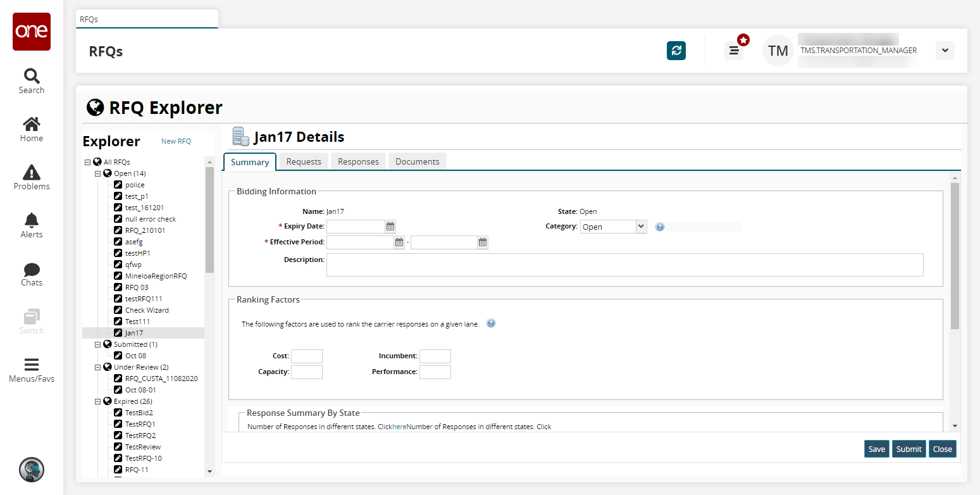980x495 pixels.
Task: Switch to the Responses tab
Action: pos(358,161)
